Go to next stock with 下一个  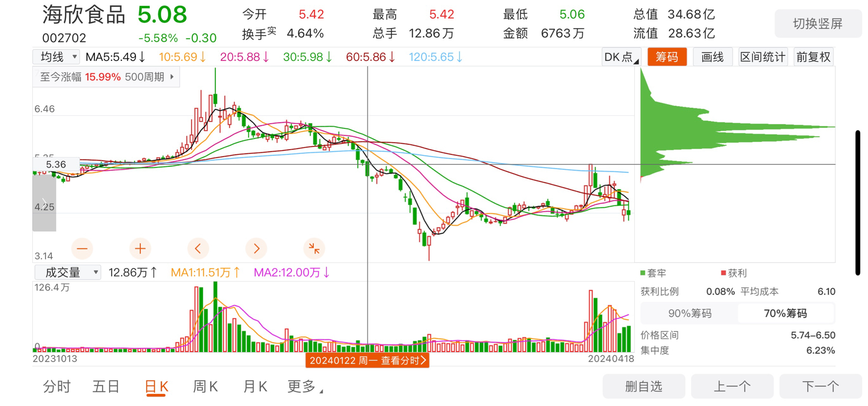pos(820,386)
